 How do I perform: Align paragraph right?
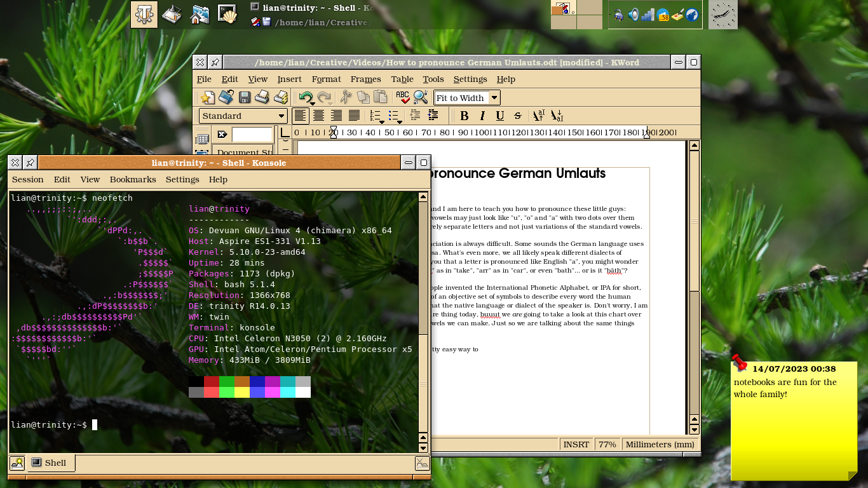pos(337,116)
